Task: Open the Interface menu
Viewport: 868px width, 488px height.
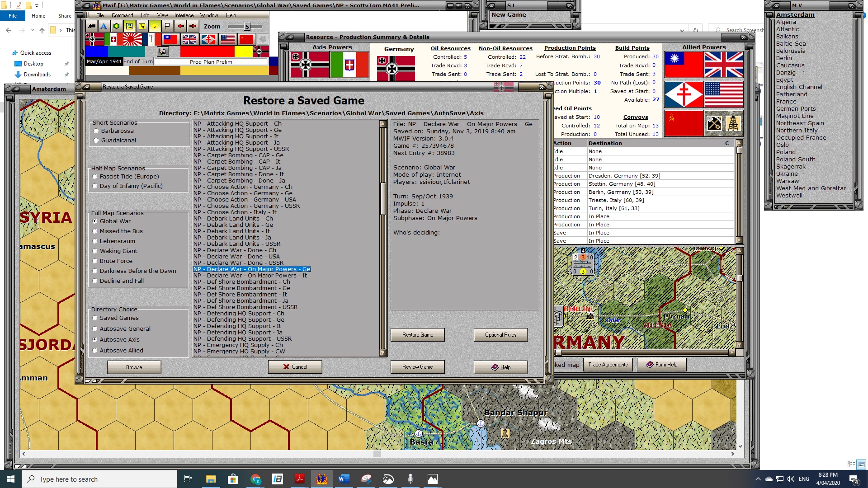Action: coord(184,15)
